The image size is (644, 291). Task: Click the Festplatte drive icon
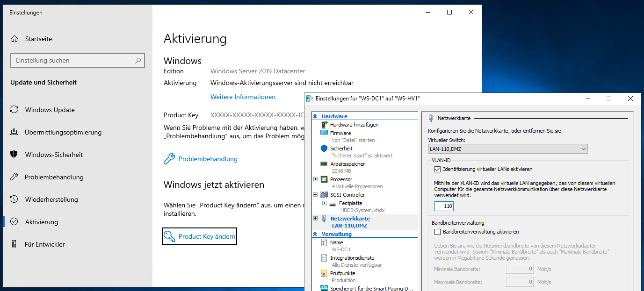click(x=333, y=204)
